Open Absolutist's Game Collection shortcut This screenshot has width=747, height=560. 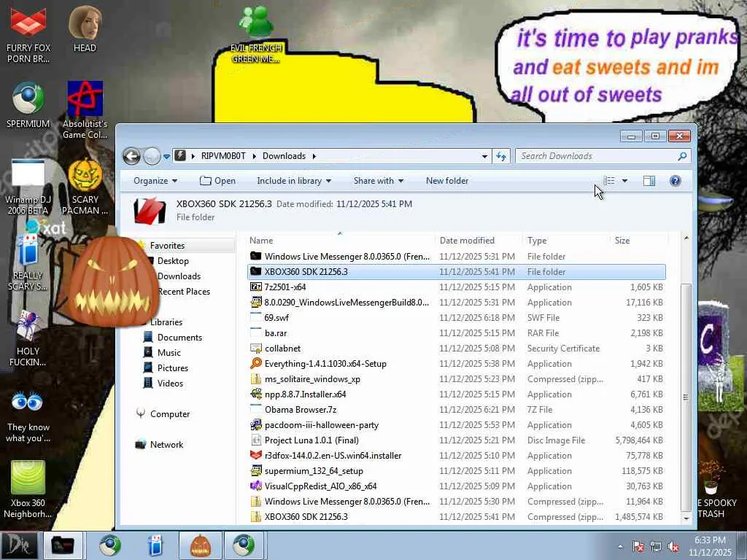pyautogui.click(x=85, y=109)
